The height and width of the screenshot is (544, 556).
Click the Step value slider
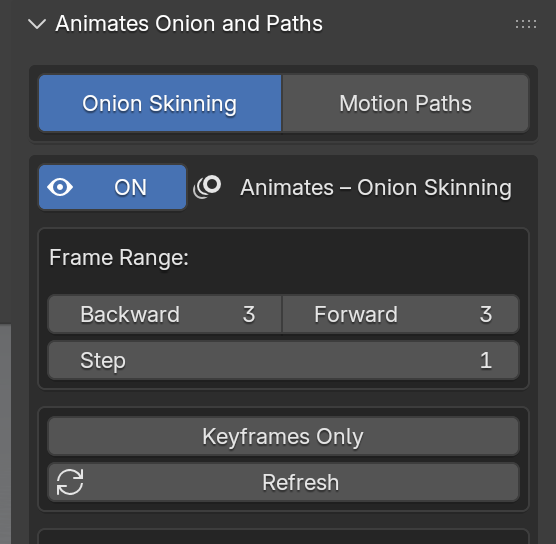(x=283, y=361)
